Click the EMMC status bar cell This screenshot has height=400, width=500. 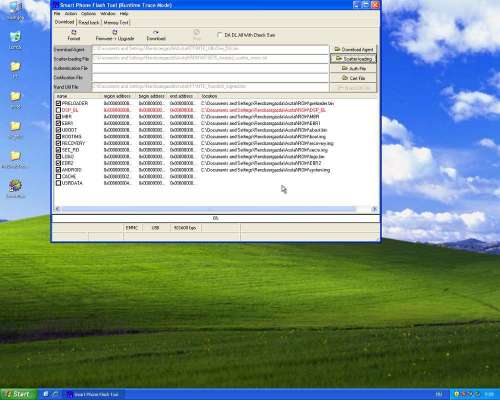[x=132, y=228]
